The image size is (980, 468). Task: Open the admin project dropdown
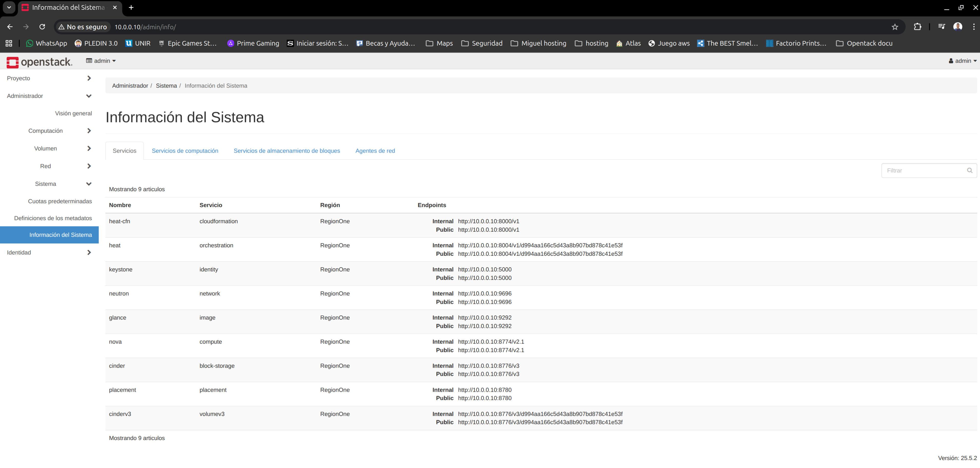coord(101,61)
